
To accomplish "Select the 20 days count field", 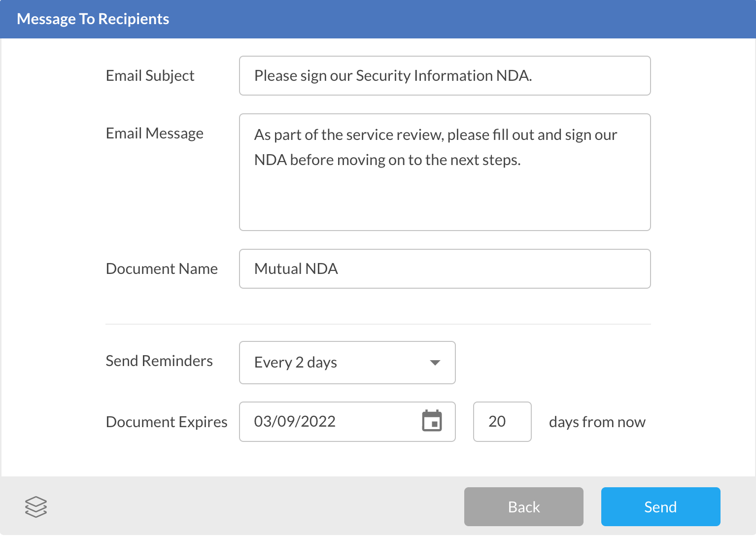I will [502, 422].
